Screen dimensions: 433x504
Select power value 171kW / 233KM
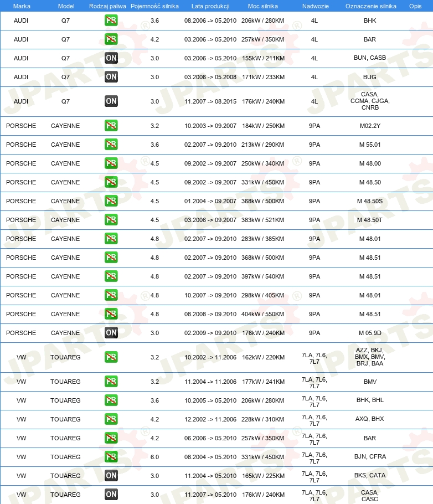coord(263,77)
